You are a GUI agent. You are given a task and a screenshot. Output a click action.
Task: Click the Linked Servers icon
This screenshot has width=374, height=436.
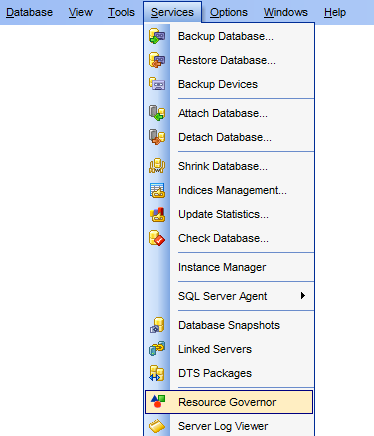coord(157,349)
